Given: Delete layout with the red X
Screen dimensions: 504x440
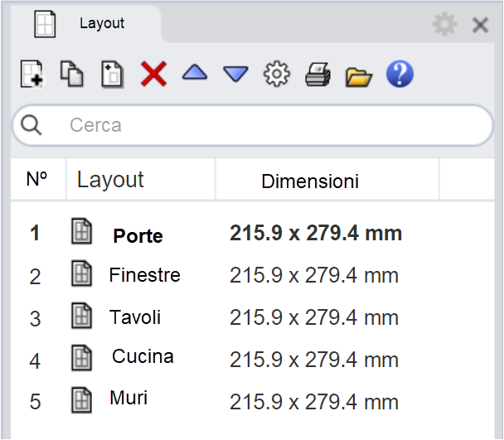Looking at the screenshot, I should 153,74.
